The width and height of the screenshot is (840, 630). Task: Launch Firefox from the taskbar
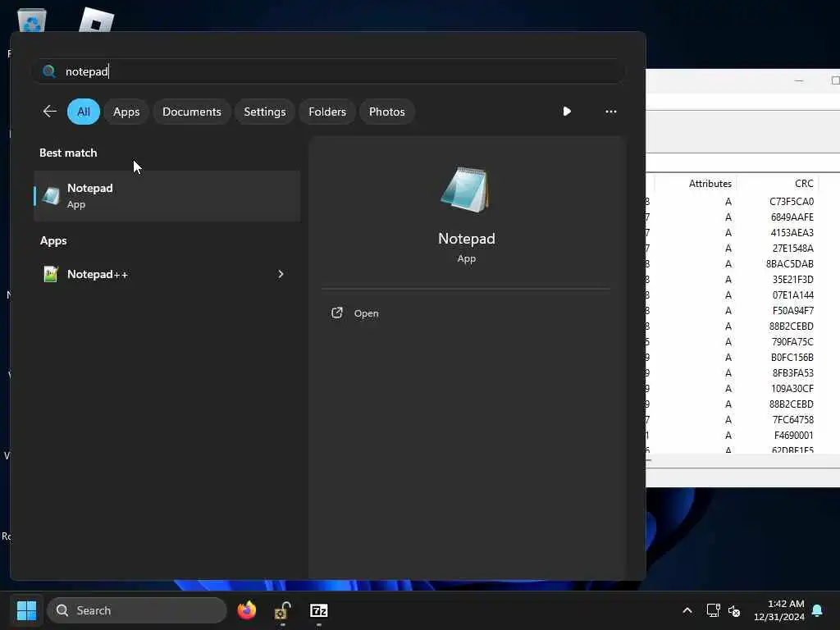[x=247, y=610]
